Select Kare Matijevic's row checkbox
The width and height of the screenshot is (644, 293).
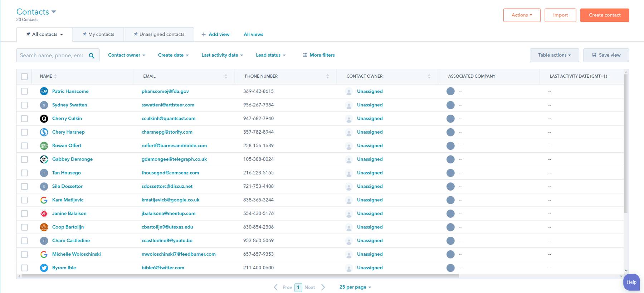[x=24, y=200]
